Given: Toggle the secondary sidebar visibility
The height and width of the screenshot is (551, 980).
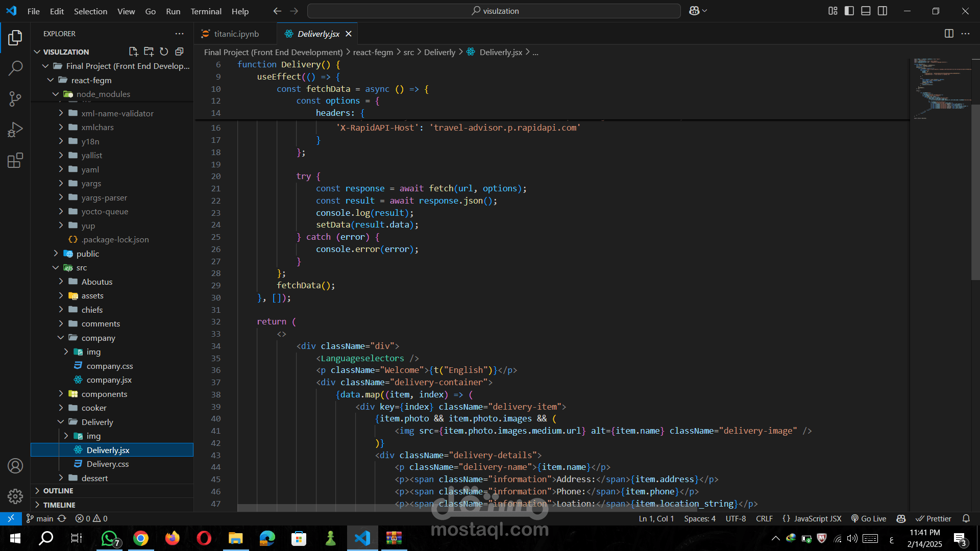Looking at the screenshot, I should (883, 11).
